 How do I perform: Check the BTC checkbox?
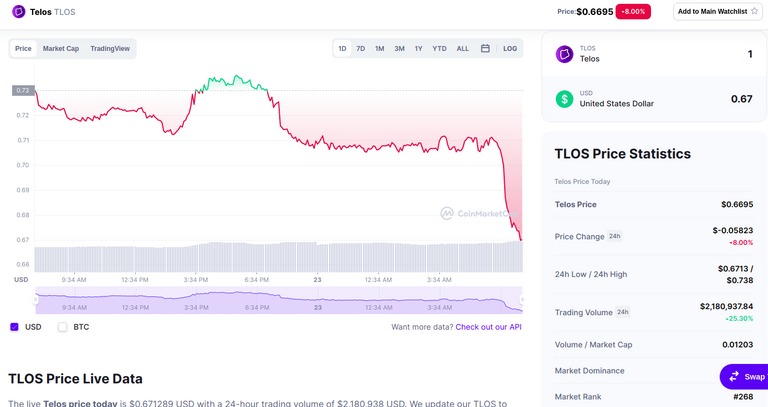tap(62, 327)
